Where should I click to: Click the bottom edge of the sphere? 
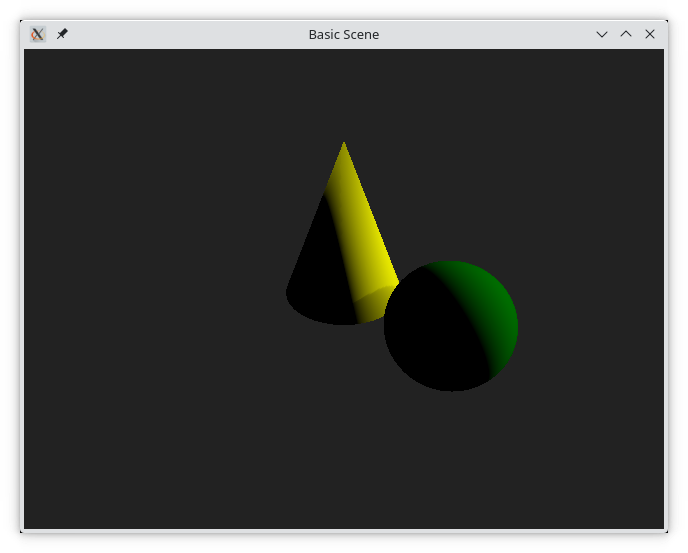coord(450,388)
